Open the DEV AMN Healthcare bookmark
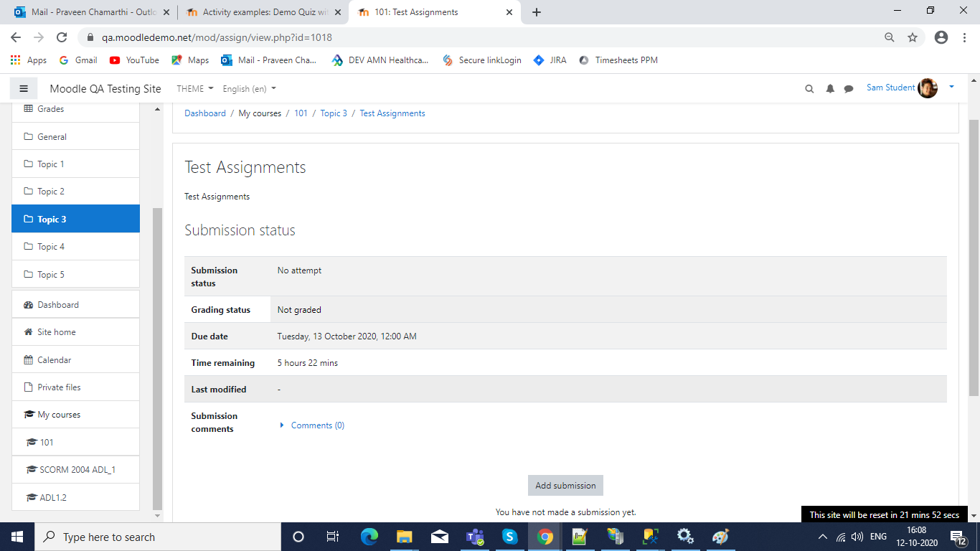Image resolution: width=980 pixels, height=551 pixels. 380,60
